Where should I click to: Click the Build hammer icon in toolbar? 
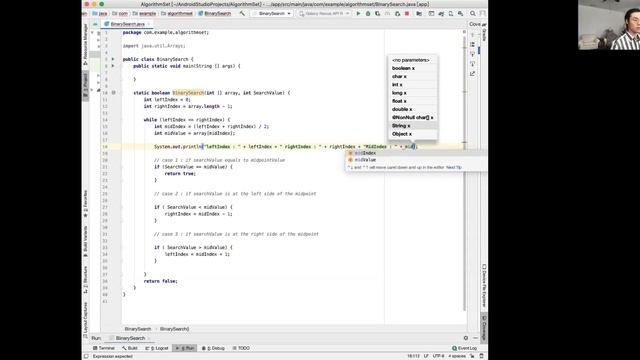coord(242,13)
